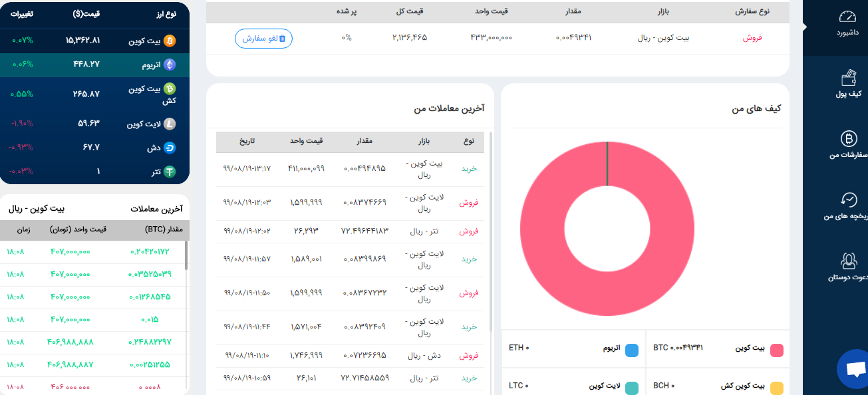Click the آخرین معاملات من table scrollbar
Screen dimensions: 868x395
(492, 231)
